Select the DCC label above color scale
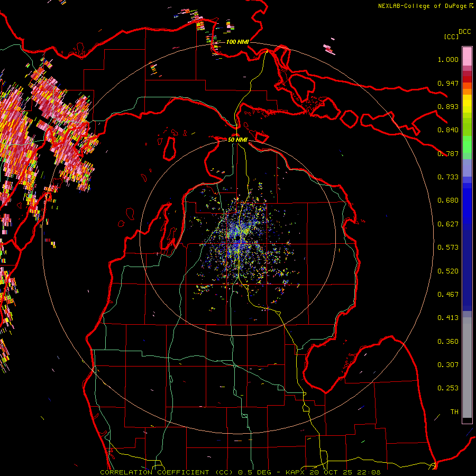 [x=465, y=32]
